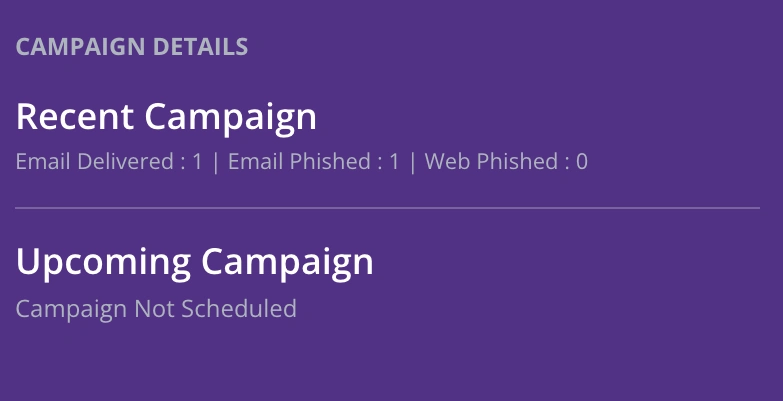Click the word Upcoming in the heading
Image resolution: width=783 pixels, height=401 pixels.
(104, 262)
